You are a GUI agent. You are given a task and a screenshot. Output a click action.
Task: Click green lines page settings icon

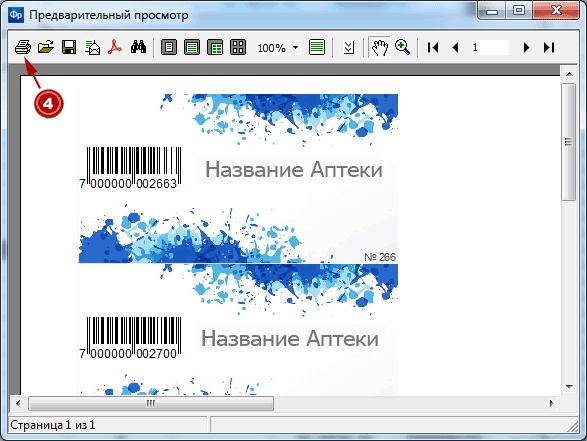click(x=317, y=48)
